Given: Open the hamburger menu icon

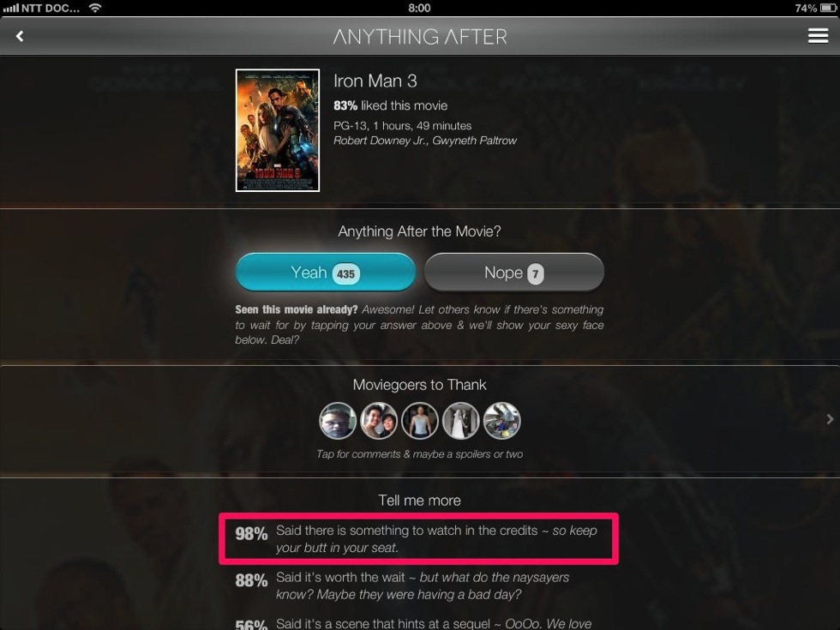Looking at the screenshot, I should click(818, 36).
